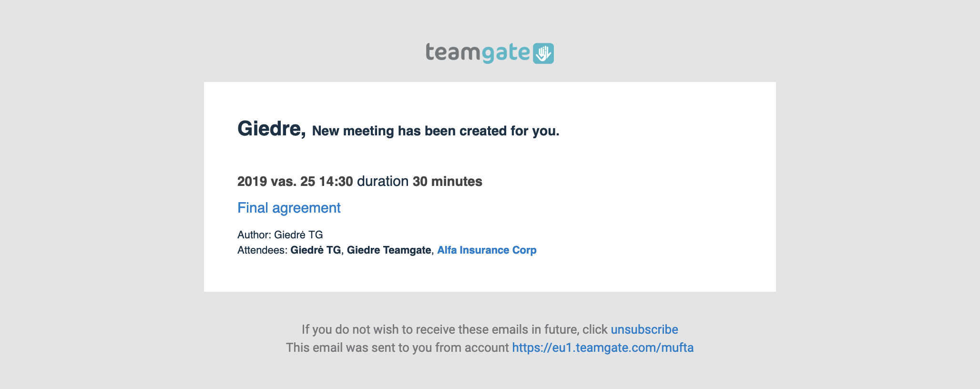Click the '30 minutes' duration text

click(x=447, y=182)
